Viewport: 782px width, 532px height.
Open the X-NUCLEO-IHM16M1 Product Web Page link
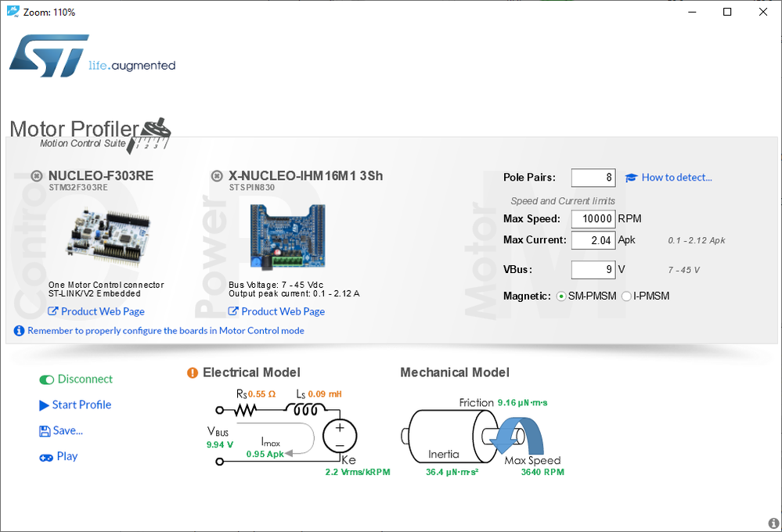tap(277, 311)
